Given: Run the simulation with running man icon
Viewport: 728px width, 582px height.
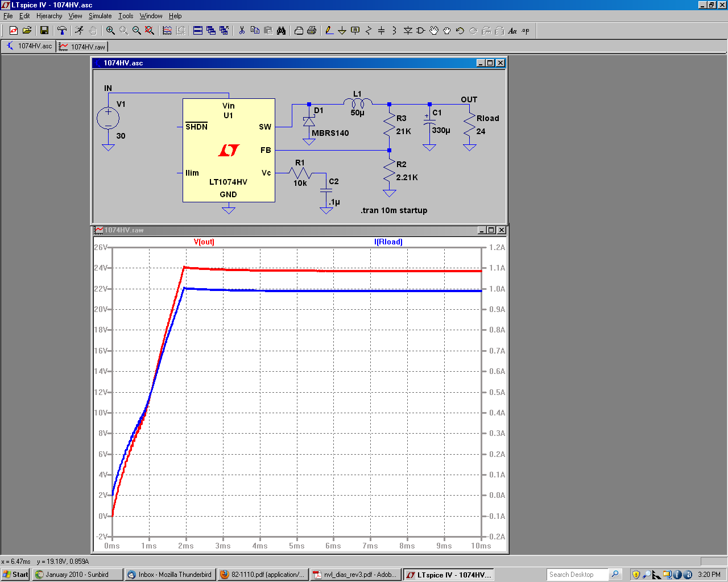Looking at the screenshot, I should pyautogui.click(x=80, y=31).
